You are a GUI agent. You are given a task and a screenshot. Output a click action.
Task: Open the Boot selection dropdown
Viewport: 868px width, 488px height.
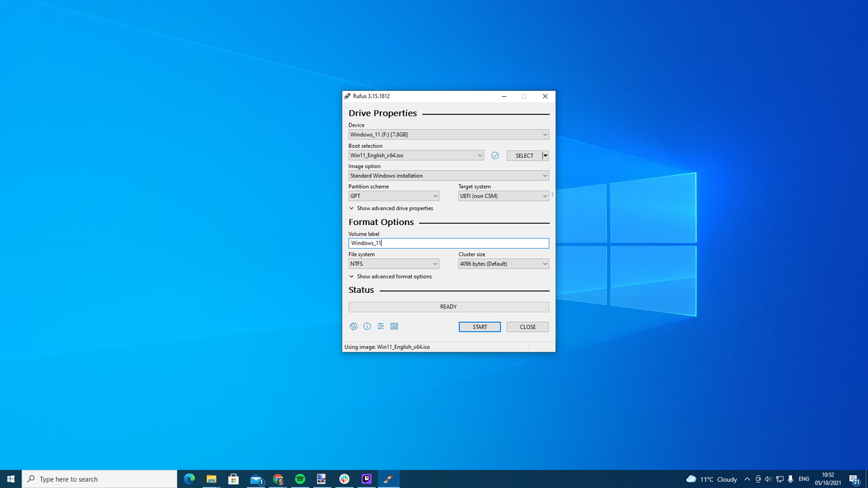point(416,155)
